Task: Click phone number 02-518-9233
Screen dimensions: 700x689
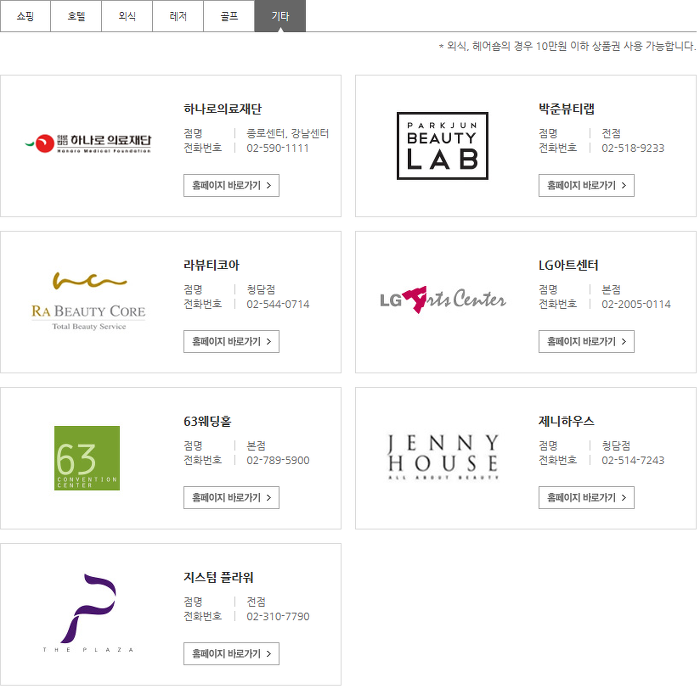Action: pos(633,148)
